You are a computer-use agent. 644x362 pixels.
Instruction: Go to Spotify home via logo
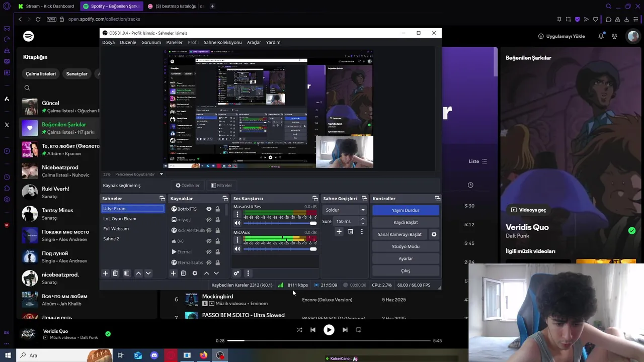click(29, 36)
